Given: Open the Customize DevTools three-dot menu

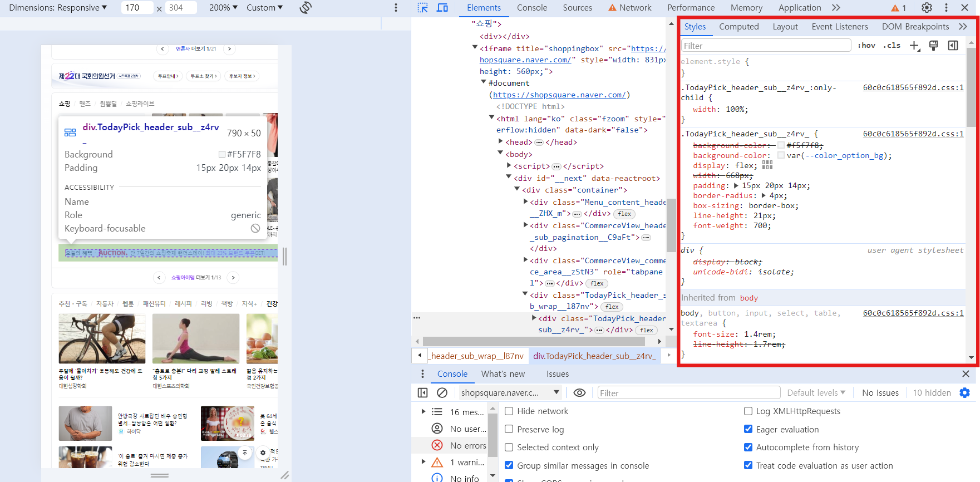Looking at the screenshot, I should click(946, 8).
